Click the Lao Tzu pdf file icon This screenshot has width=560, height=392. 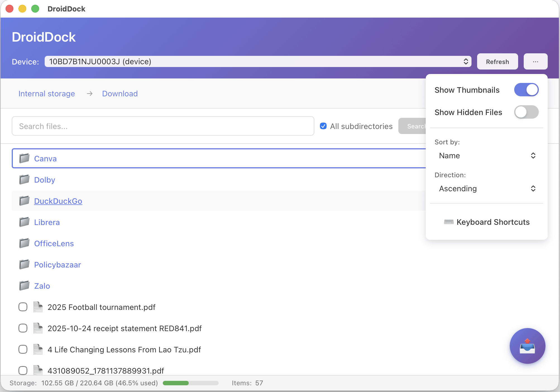point(38,349)
